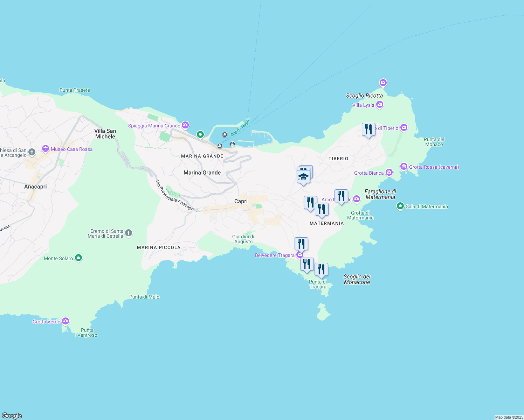The width and height of the screenshot is (524, 420).
Task: Click the Eremo di Santa Maria church icon
Action: pos(129,233)
